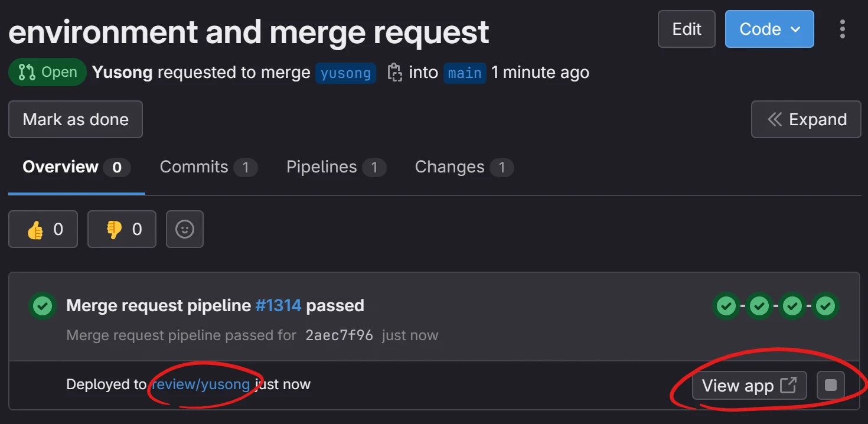Copy source branch name with clipboard icon
This screenshot has width=868, height=424.
394,73
